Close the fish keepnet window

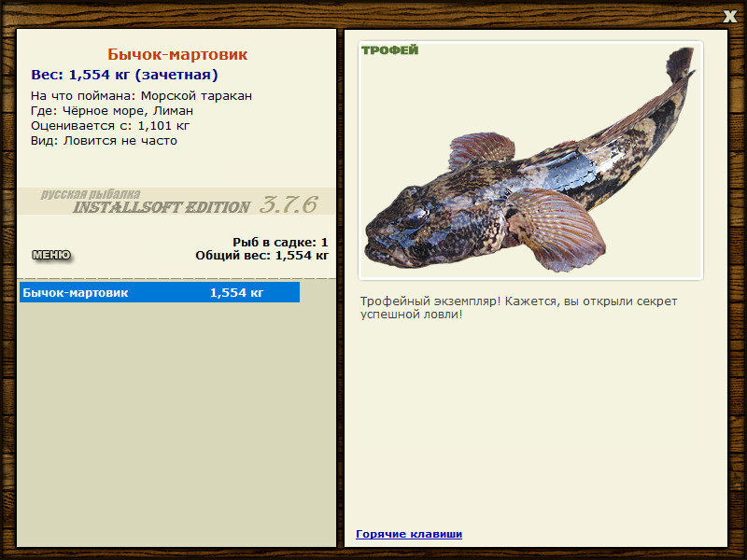tap(729, 16)
